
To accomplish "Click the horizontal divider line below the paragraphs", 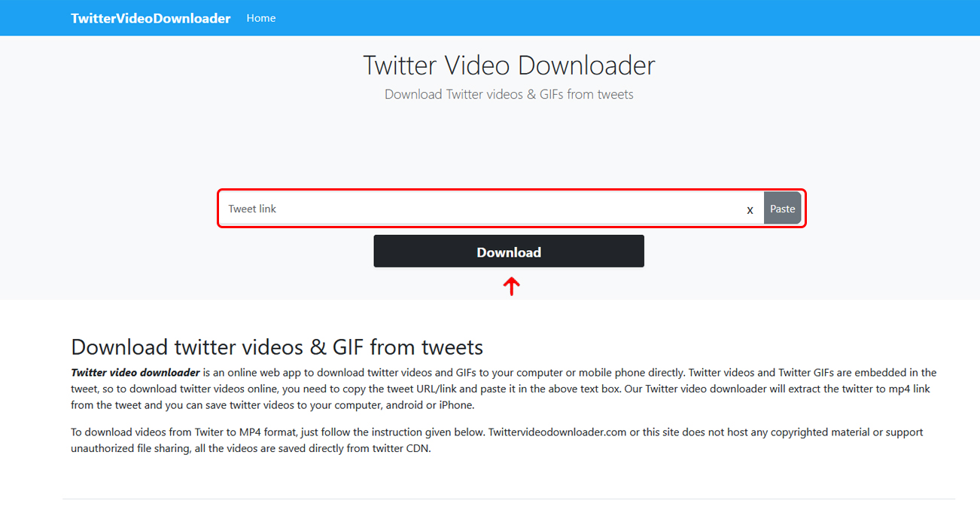I will click(x=509, y=499).
